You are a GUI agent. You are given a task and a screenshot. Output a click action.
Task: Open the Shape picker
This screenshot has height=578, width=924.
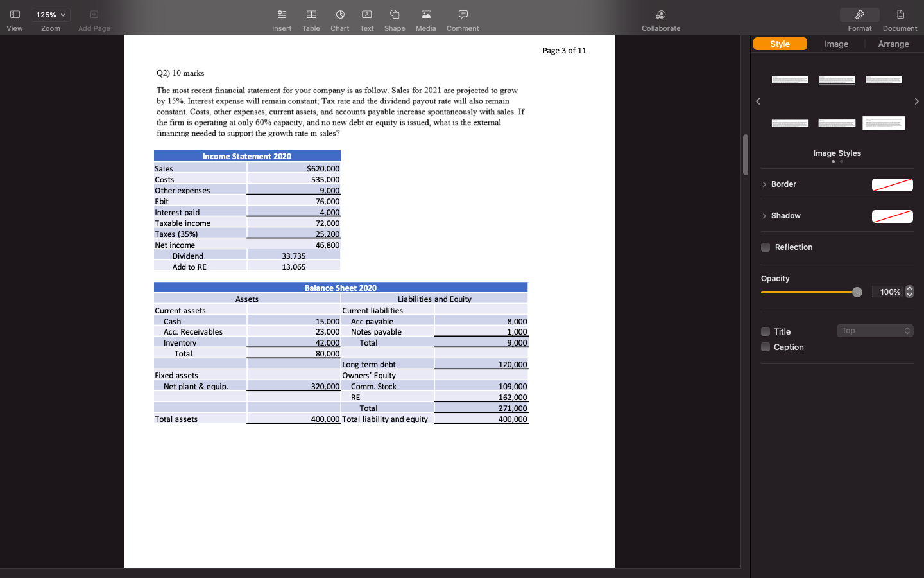tap(395, 14)
